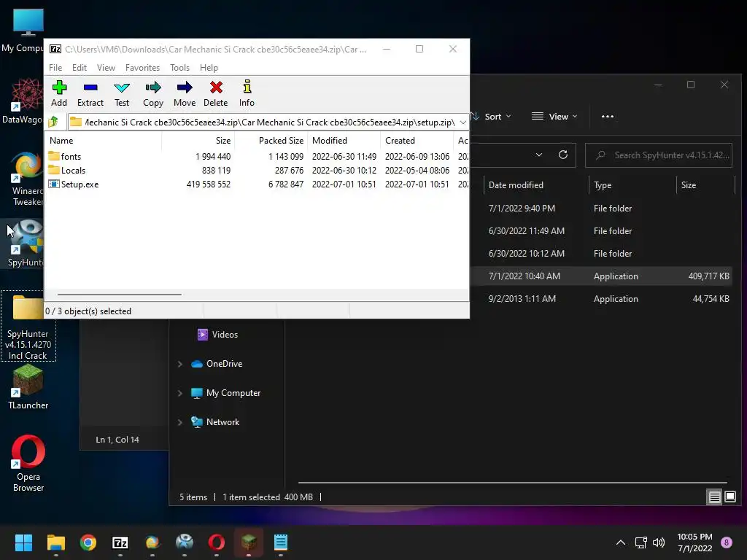Select Explorer row dated 7/1/2022 9:40 PM
The height and width of the screenshot is (560, 747).
tap(603, 208)
